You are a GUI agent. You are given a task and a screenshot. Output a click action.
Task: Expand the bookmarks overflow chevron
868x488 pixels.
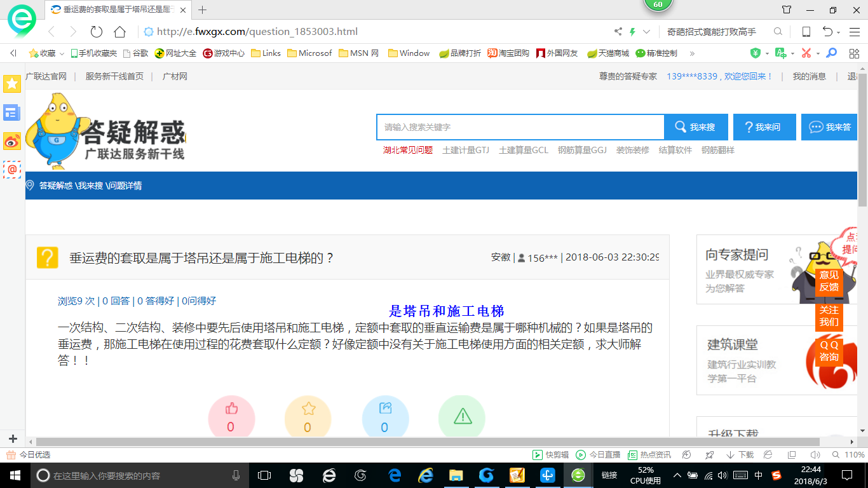[692, 53]
